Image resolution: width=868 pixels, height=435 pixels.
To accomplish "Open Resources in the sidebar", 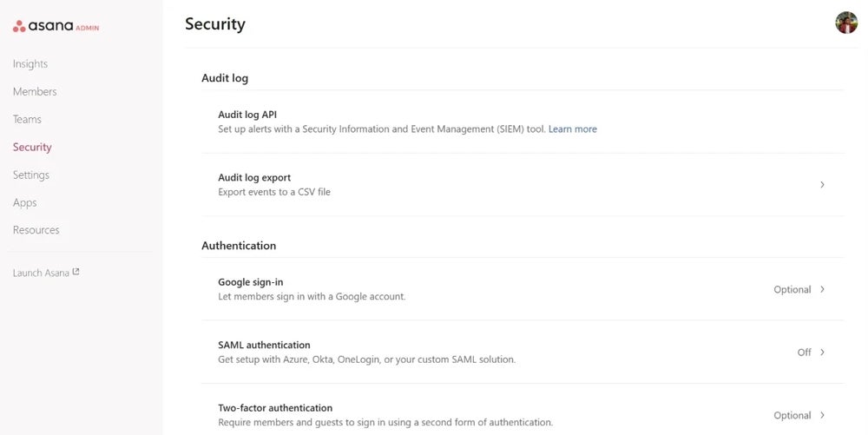I will (36, 230).
